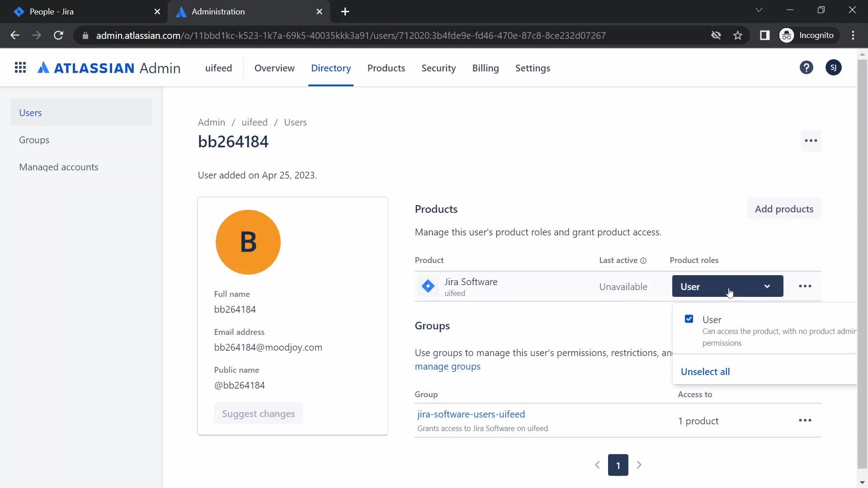
Task: Click the Add products button
Action: [x=784, y=209]
